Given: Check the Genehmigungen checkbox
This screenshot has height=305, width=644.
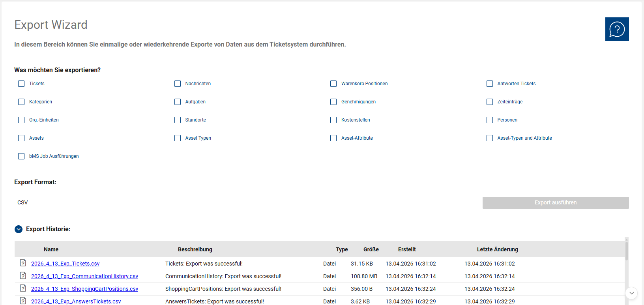Looking at the screenshot, I should coord(333,102).
